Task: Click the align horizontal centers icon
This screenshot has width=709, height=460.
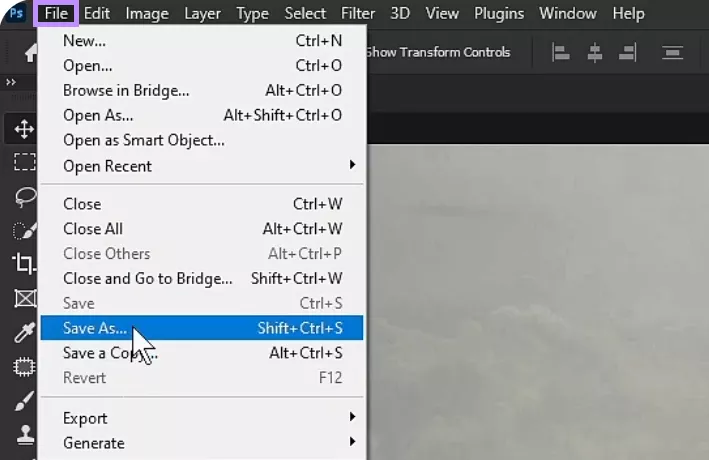Action: click(595, 52)
